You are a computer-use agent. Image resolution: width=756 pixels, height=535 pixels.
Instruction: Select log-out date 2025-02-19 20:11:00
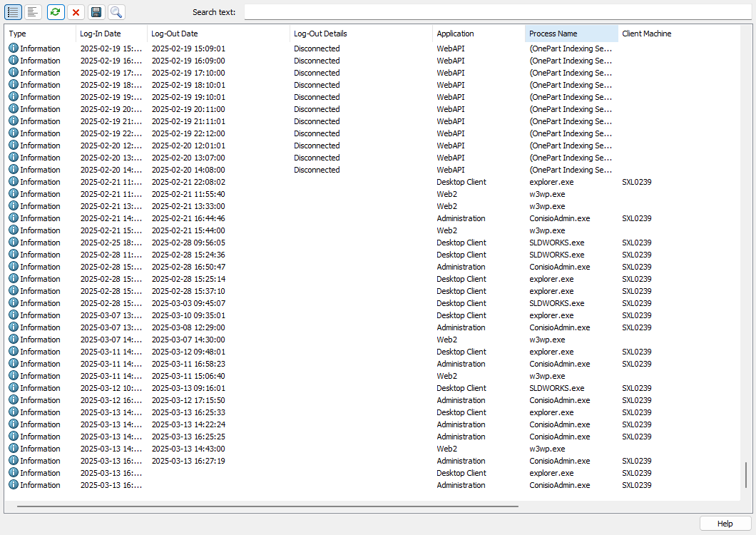[188, 110]
